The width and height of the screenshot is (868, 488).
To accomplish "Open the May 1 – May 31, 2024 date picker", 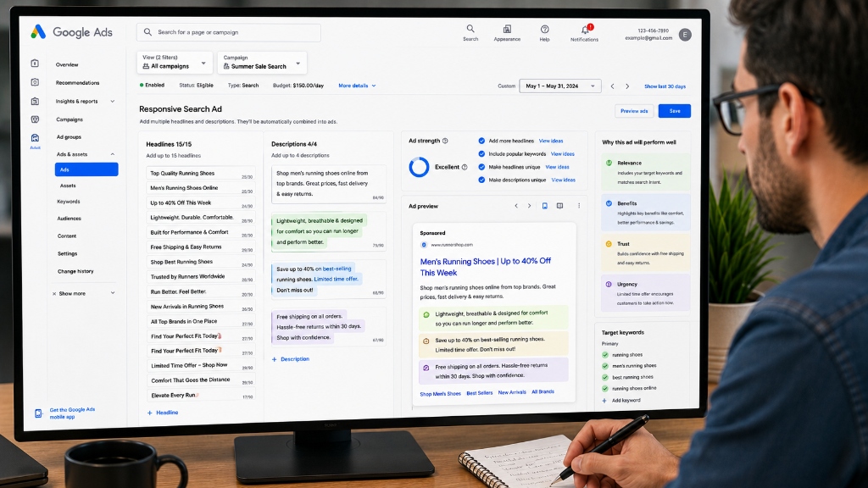I will 559,86.
